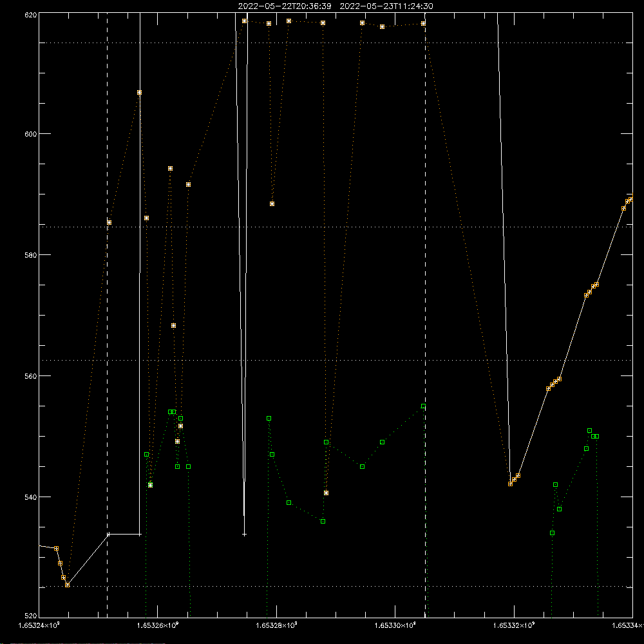Click the start timestamp 2022-05-22T20:36:39 in title
This screenshot has height=644, width=644.
tap(284, 6)
